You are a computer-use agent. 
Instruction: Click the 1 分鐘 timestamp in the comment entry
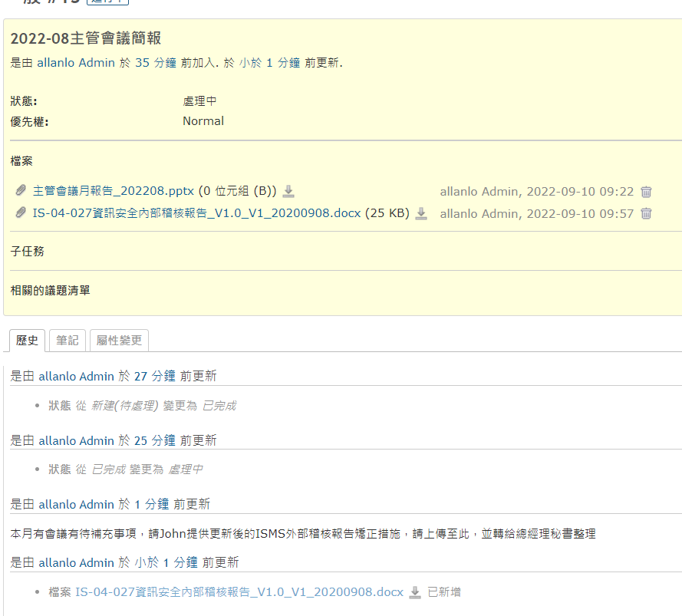[151, 505]
